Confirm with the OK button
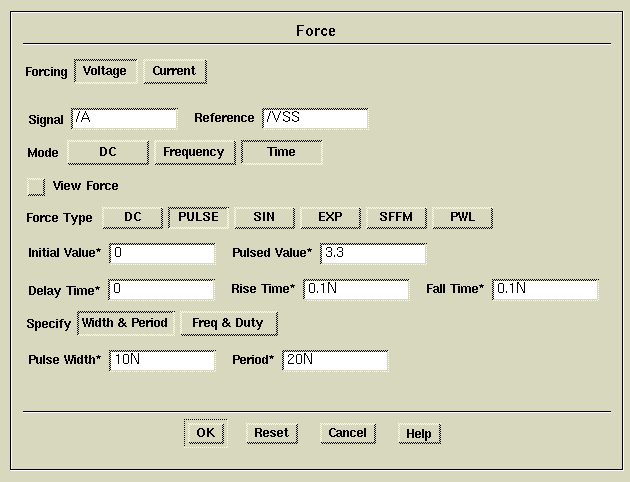The height and width of the screenshot is (482, 630). [x=206, y=433]
